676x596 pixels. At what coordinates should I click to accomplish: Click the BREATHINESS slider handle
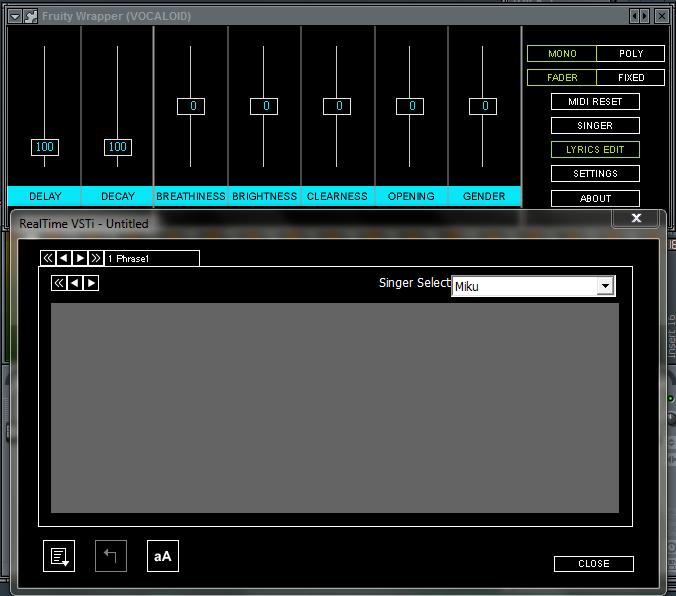(191, 106)
